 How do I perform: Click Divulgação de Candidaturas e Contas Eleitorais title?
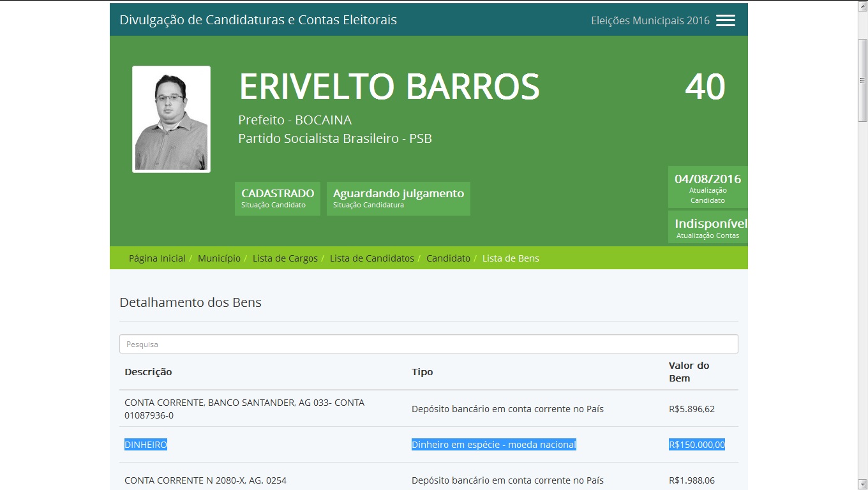point(258,20)
